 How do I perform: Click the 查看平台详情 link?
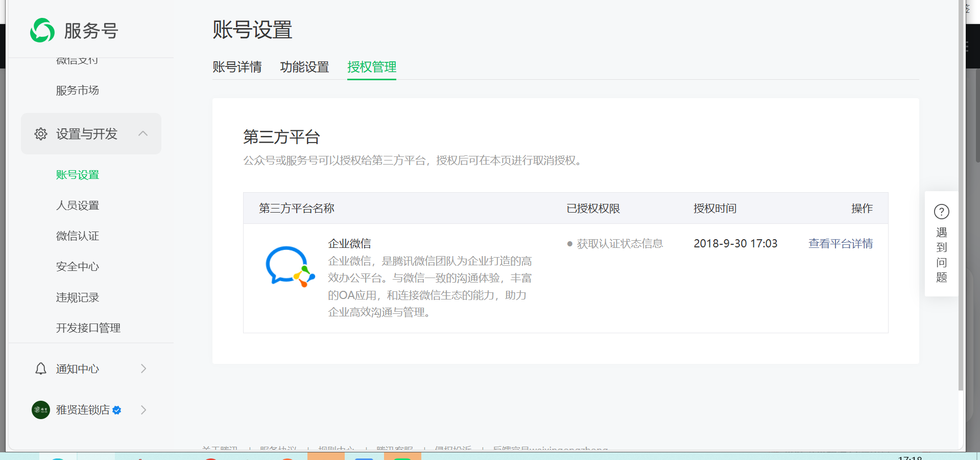click(x=841, y=244)
